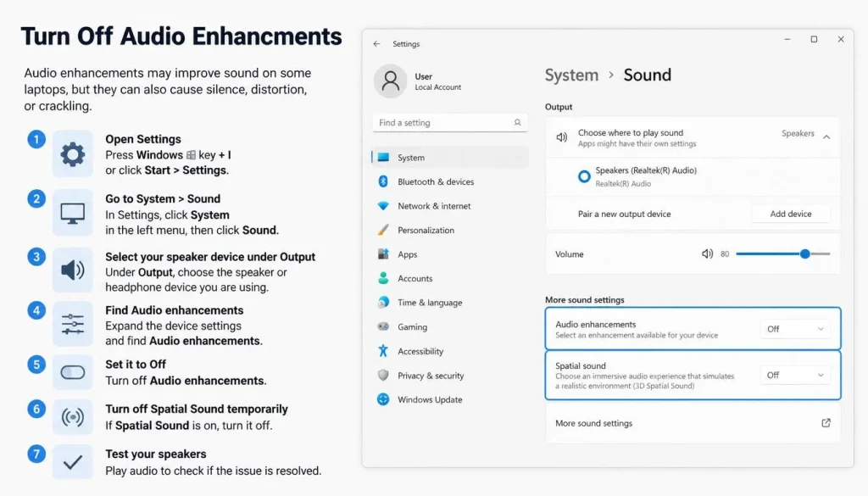Click the Personalization brush icon
The width and height of the screenshot is (868, 496).
383,230
